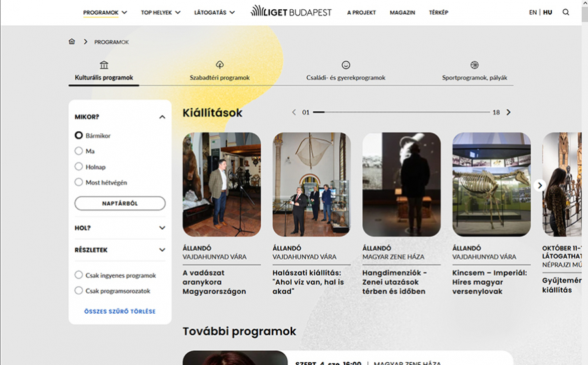Open horse skeleton photo thumbnail
Image resolution: width=588 pixels, height=365 pixels.
491,184
